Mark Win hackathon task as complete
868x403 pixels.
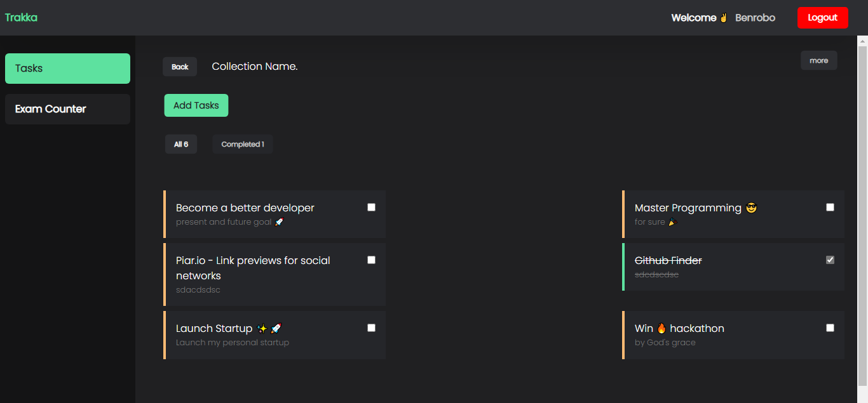pos(830,328)
